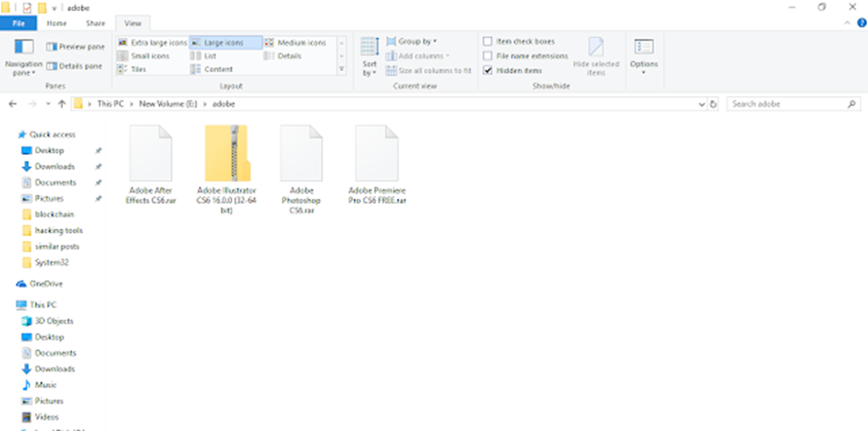868x431 pixels.
Task: Select Adobe After Effects CS6.rar file
Action: 151,165
